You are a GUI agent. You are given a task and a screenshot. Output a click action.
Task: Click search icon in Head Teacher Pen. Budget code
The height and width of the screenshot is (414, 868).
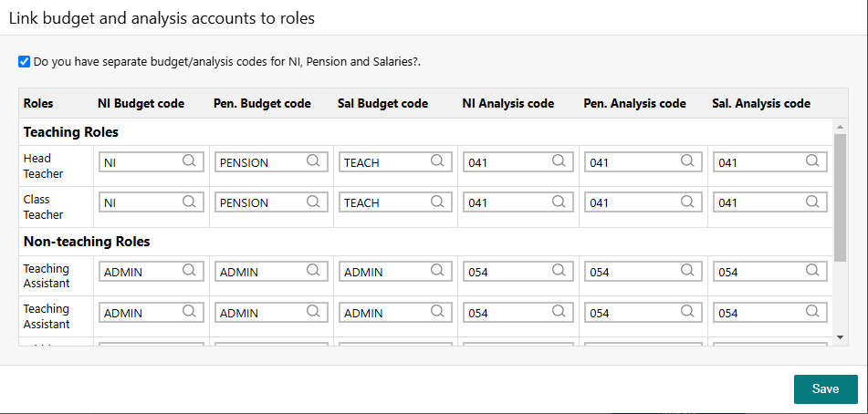click(313, 160)
